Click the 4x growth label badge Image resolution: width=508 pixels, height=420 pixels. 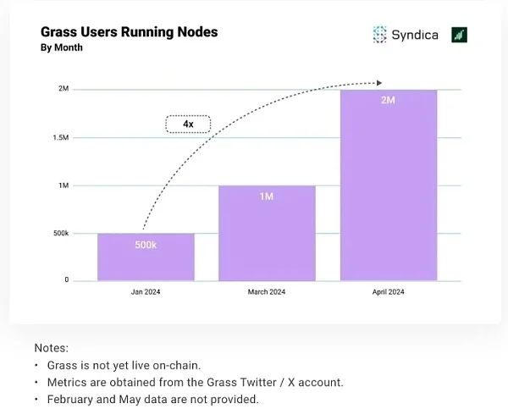[x=188, y=124]
